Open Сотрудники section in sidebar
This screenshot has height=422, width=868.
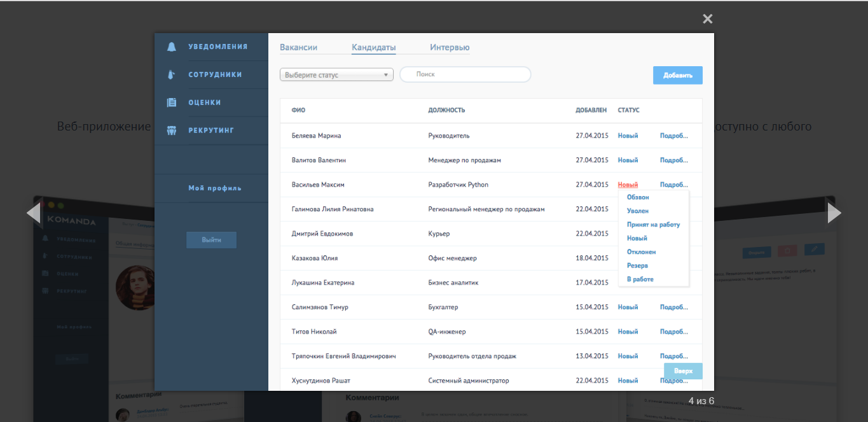(215, 74)
